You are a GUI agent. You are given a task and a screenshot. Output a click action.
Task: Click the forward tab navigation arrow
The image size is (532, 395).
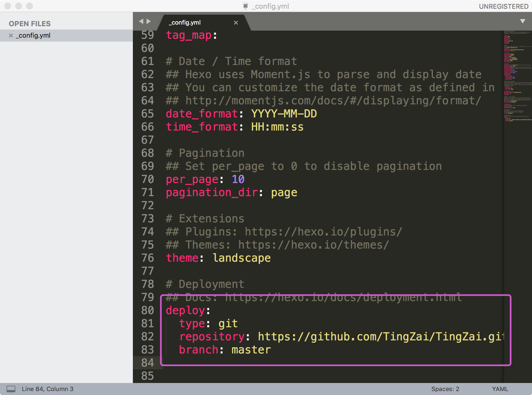pos(149,21)
